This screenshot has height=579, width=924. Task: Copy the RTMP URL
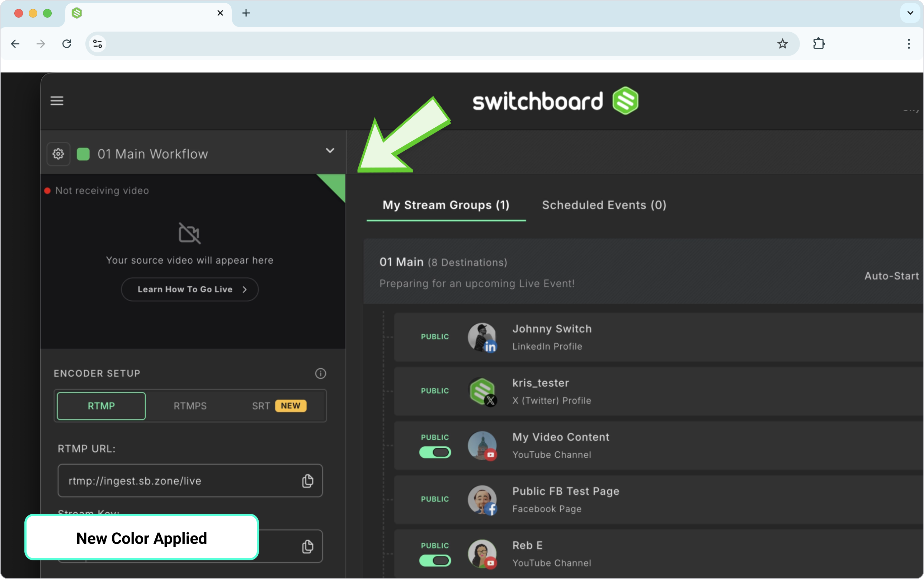pyautogui.click(x=308, y=481)
